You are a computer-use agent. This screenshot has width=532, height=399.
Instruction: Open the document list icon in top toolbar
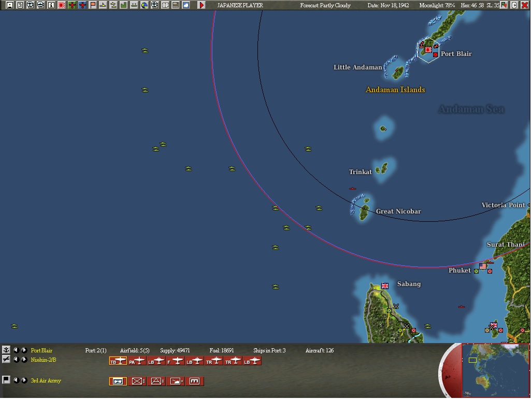(20, 5)
